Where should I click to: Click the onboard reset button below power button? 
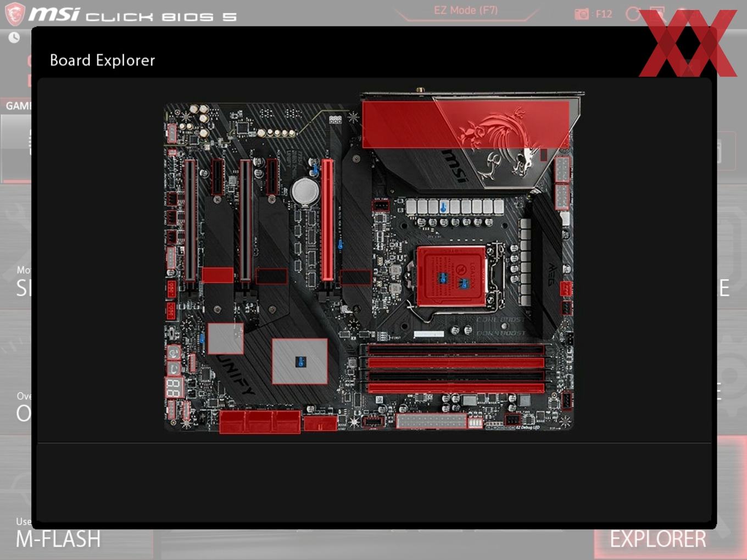pyautogui.click(x=174, y=368)
